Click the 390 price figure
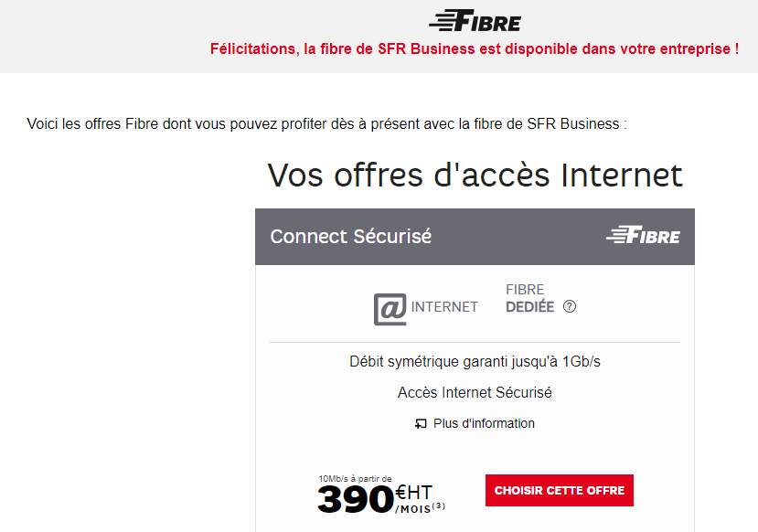 click(355, 499)
